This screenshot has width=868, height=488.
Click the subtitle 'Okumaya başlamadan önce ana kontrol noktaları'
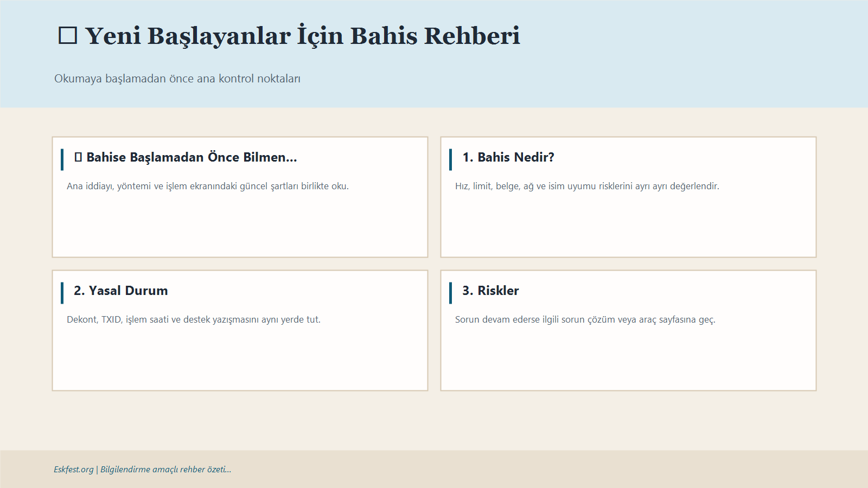tap(177, 79)
